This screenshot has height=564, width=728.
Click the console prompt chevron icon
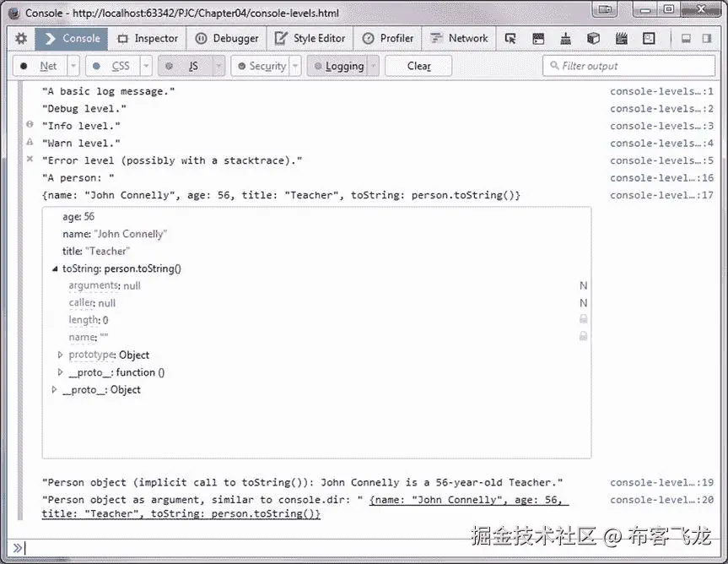pos(17,548)
